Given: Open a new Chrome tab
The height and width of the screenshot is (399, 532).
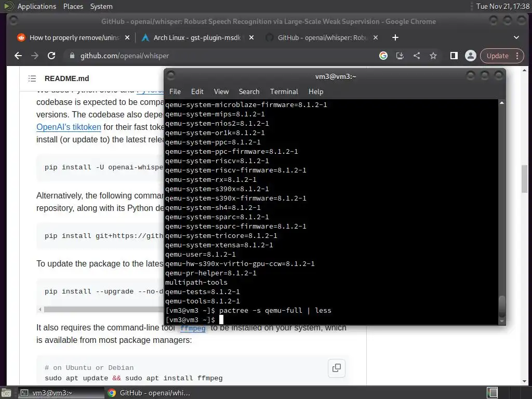Looking at the screenshot, I should pyautogui.click(x=395, y=37).
